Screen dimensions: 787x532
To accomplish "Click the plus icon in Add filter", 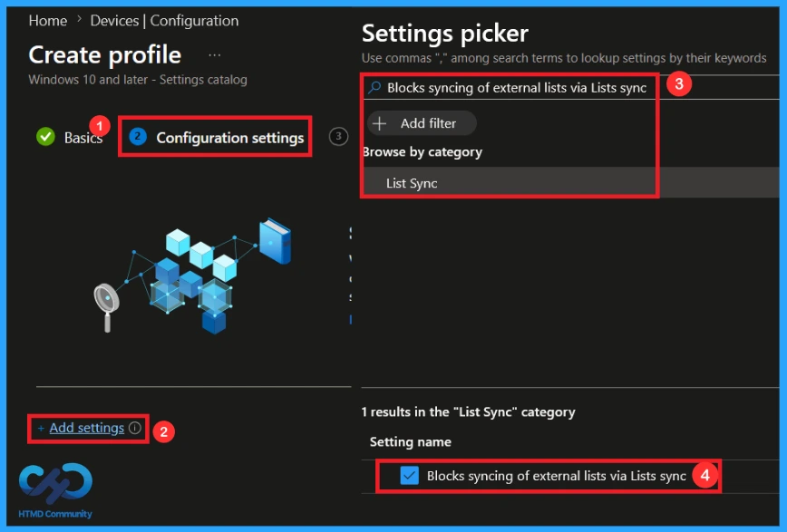I will click(x=379, y=123).
